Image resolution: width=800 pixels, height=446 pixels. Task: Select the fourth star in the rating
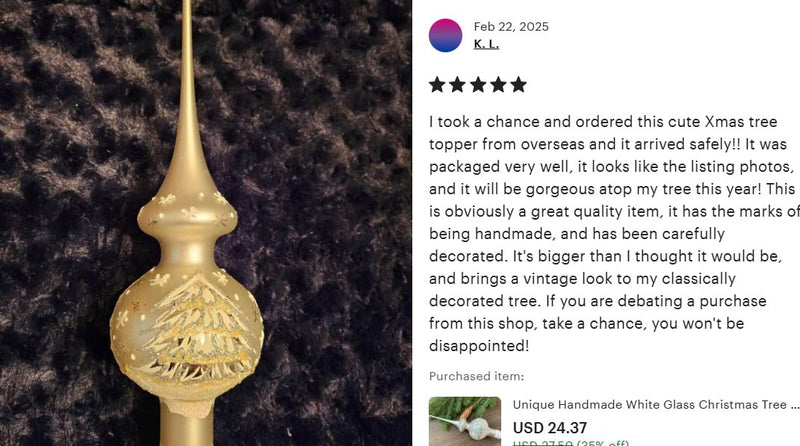498,85
